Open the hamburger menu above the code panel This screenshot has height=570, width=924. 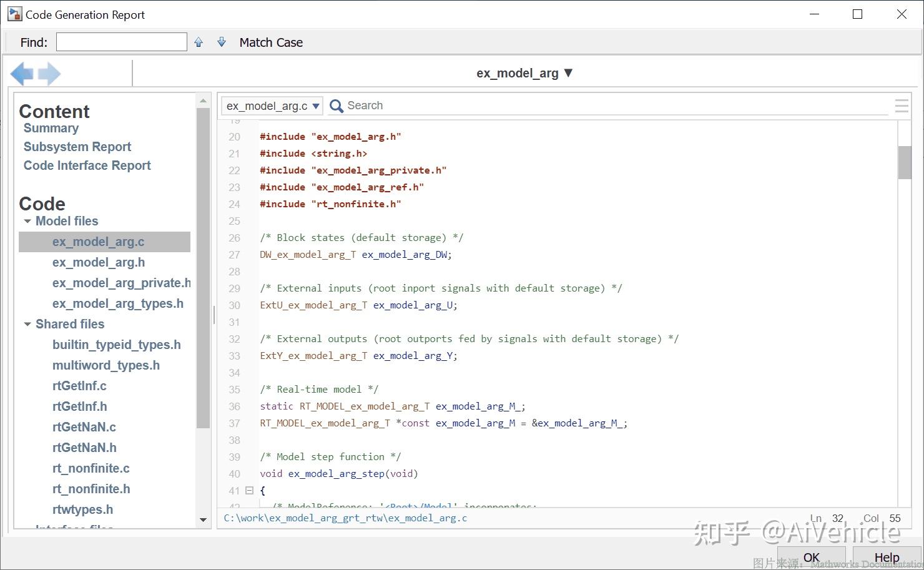pos(902,106)
